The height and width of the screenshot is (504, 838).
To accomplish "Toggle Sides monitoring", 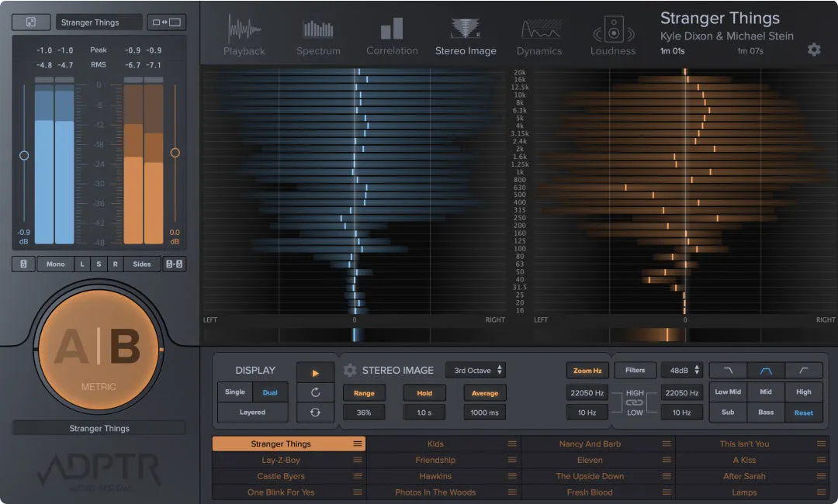I will 142,264.
